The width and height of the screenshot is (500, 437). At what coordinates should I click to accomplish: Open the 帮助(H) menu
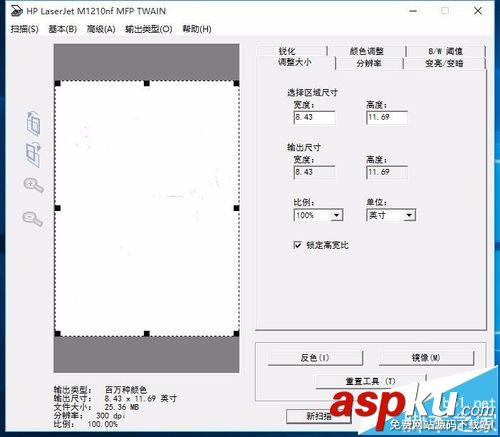[197, 29]
